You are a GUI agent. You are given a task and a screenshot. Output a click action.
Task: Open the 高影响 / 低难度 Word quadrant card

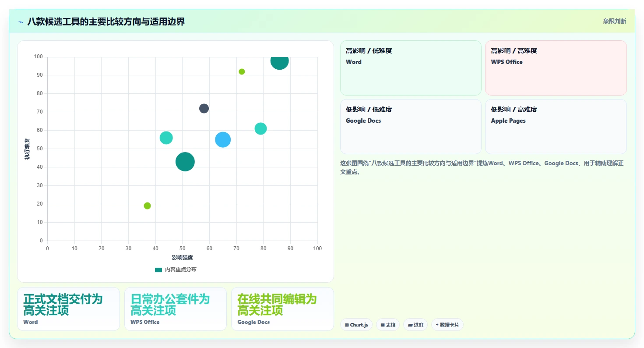coord(411,68)
